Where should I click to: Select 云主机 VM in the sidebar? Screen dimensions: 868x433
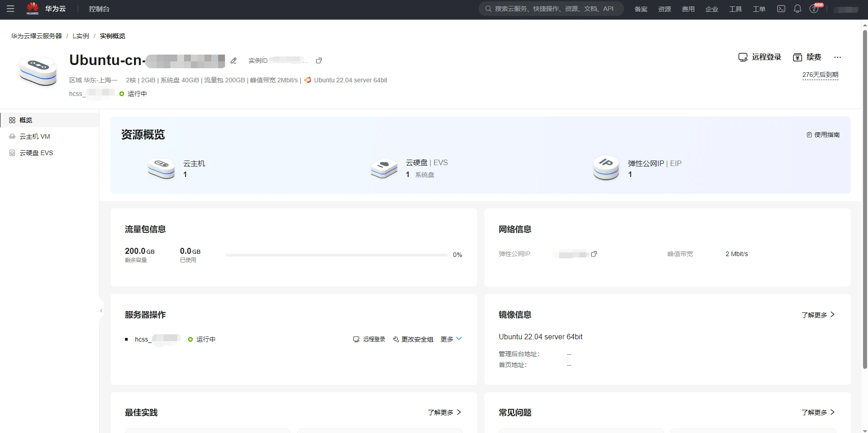pyautogui.click(x=35, y=136)
